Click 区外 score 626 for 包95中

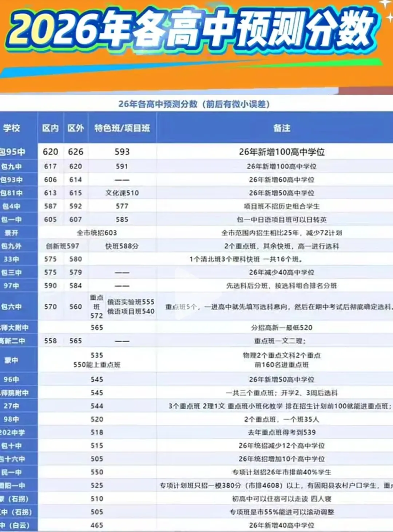(76, 152)
